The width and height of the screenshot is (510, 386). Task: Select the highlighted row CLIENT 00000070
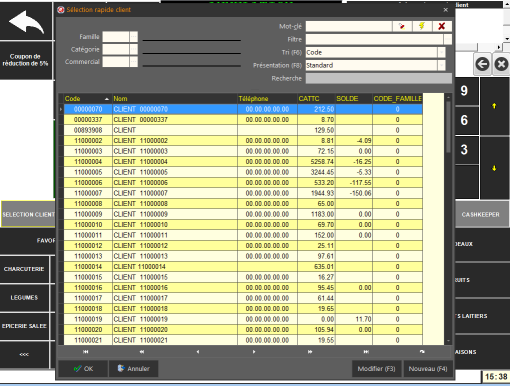[243, 109]
